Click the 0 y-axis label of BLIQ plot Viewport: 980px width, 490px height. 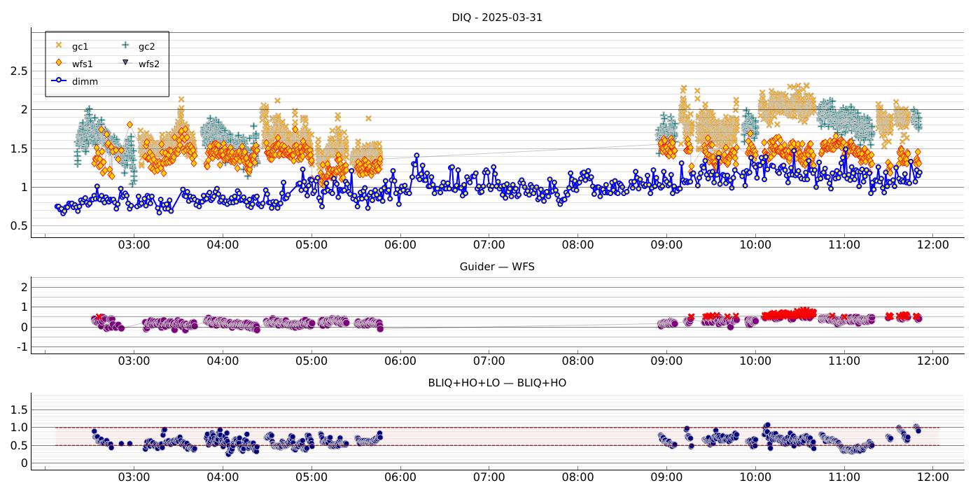coord(23,463)
